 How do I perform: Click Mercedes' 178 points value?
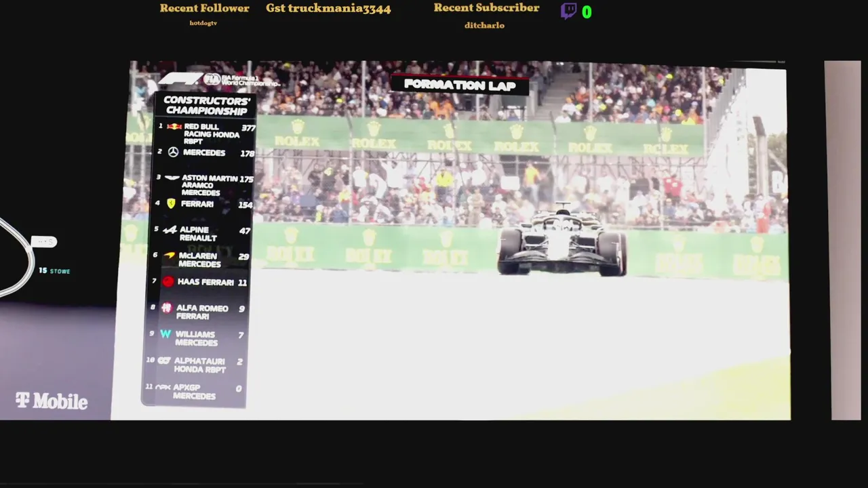pos(247,153)
